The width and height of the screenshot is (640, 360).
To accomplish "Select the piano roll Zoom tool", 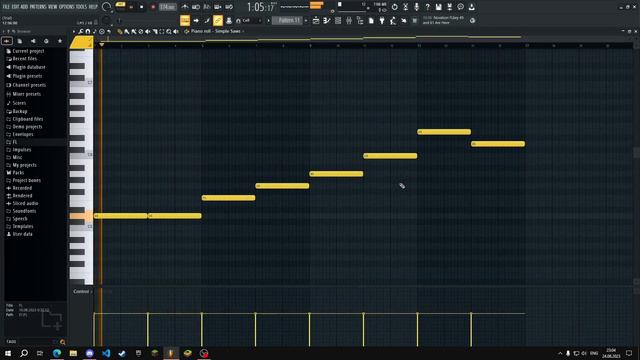I will click(169, 31).
